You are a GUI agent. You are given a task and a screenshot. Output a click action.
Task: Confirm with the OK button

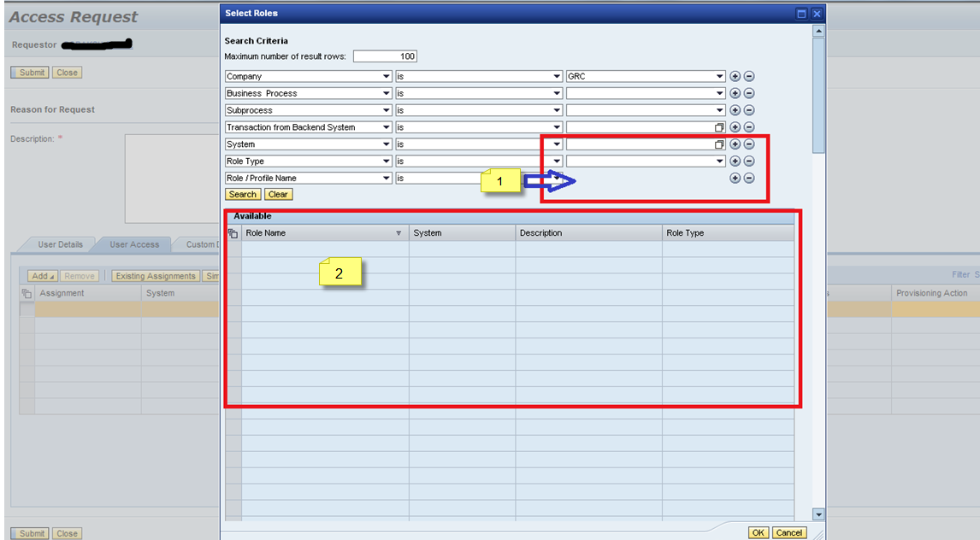pos(759,532)
